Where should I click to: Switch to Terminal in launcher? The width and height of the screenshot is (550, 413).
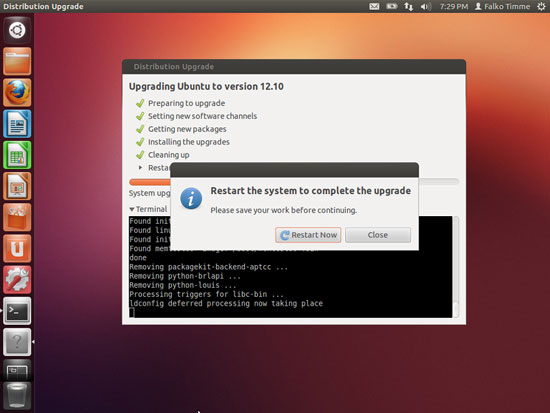(17, 311)
